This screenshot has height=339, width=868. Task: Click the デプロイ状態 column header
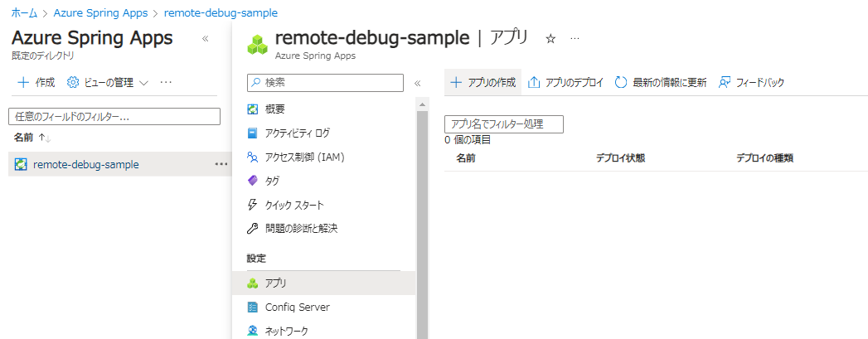(621, 158)
